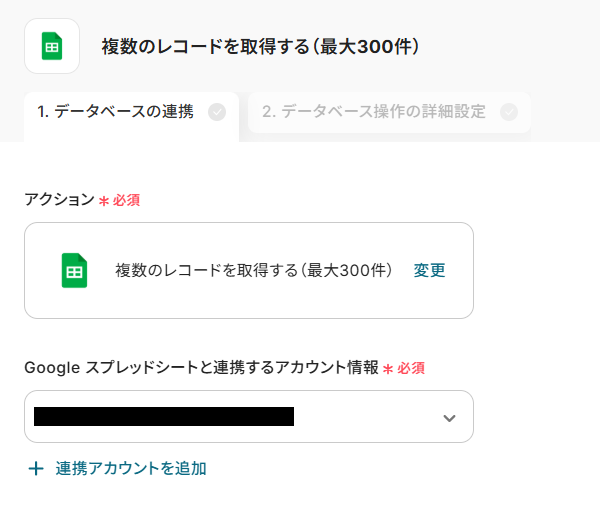Click the checkmark icon on the データベースの連携 tab

(216, 112)
